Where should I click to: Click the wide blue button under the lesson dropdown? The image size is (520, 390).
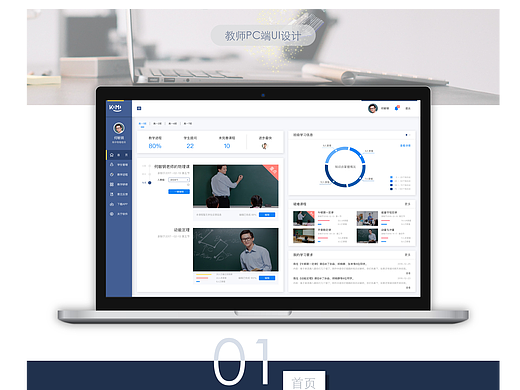point(179,192)
